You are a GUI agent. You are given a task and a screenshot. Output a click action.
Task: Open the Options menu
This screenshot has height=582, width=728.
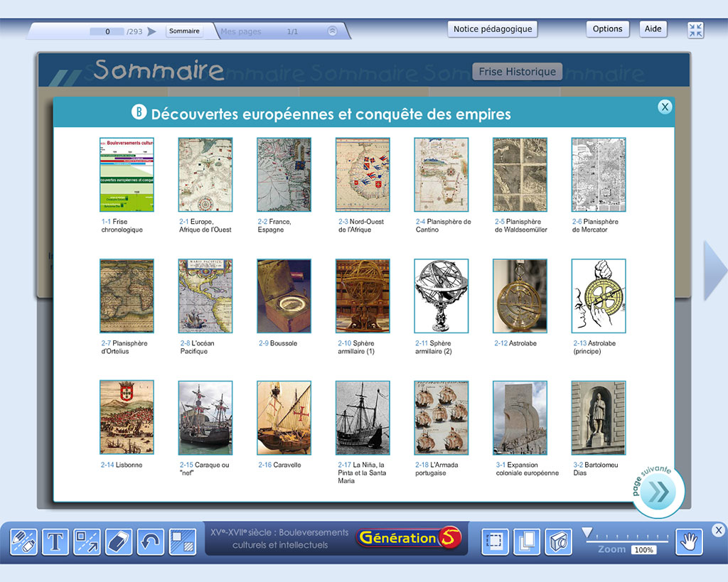607,29
